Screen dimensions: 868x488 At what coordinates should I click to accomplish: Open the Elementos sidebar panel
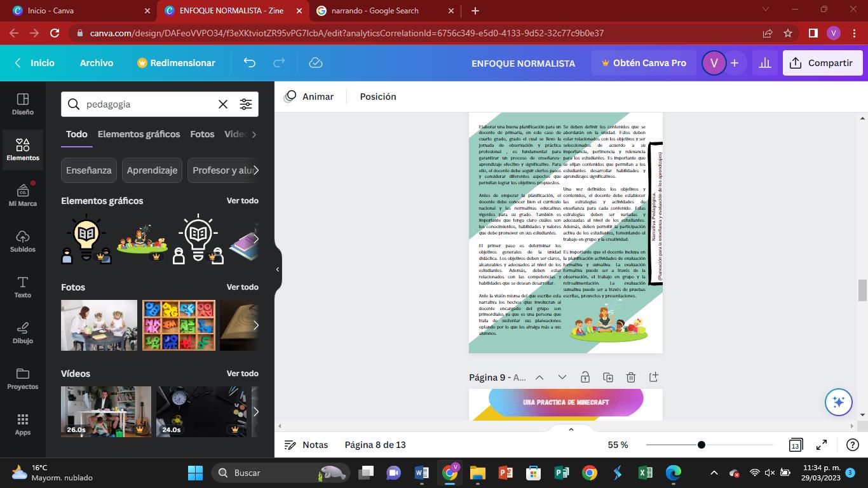(x=23, y=150)
